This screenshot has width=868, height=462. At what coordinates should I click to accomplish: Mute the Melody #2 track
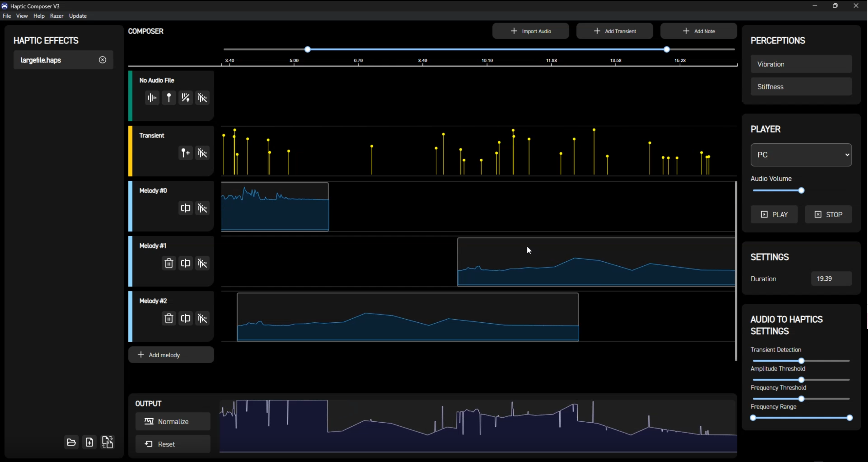coord(202,319)
